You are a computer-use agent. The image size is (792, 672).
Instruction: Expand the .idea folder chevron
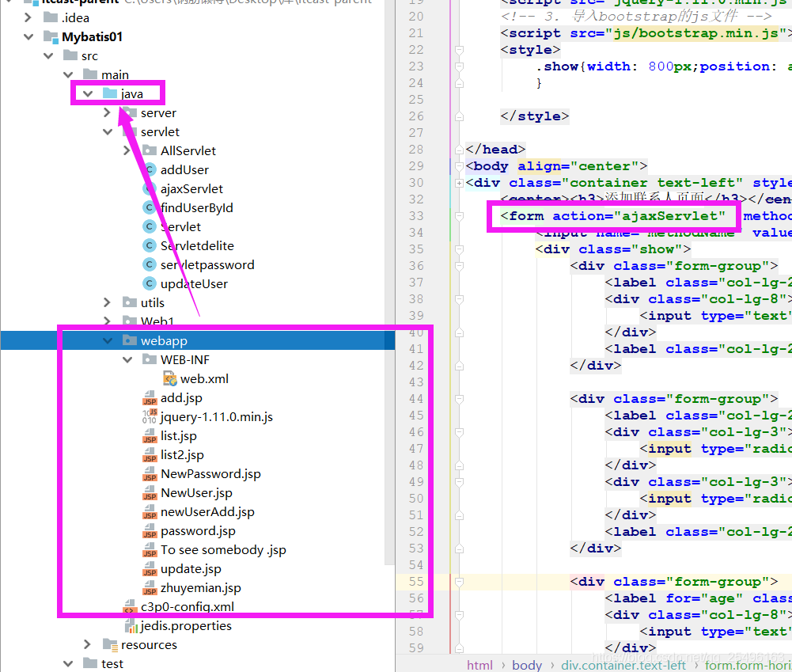click(x=28, y=17)
